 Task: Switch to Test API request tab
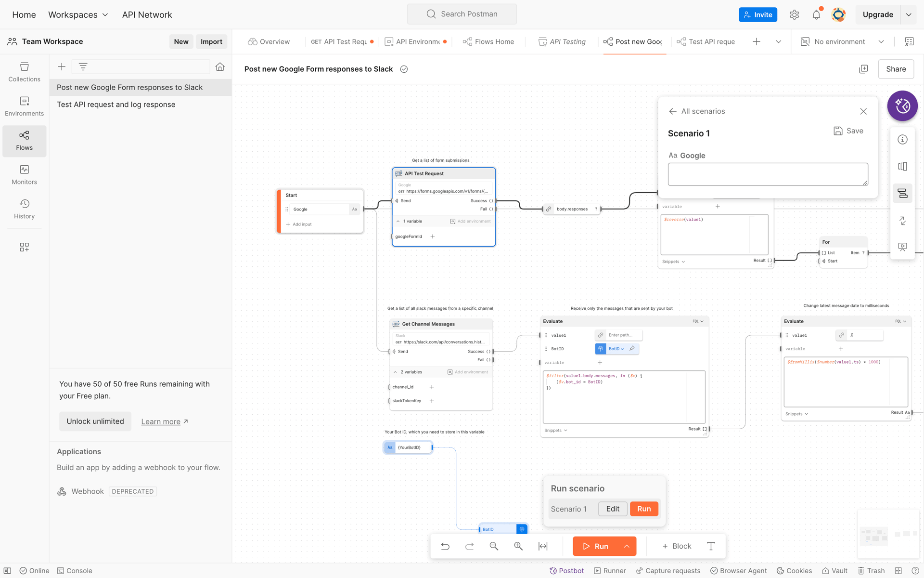tap(706, 42)
